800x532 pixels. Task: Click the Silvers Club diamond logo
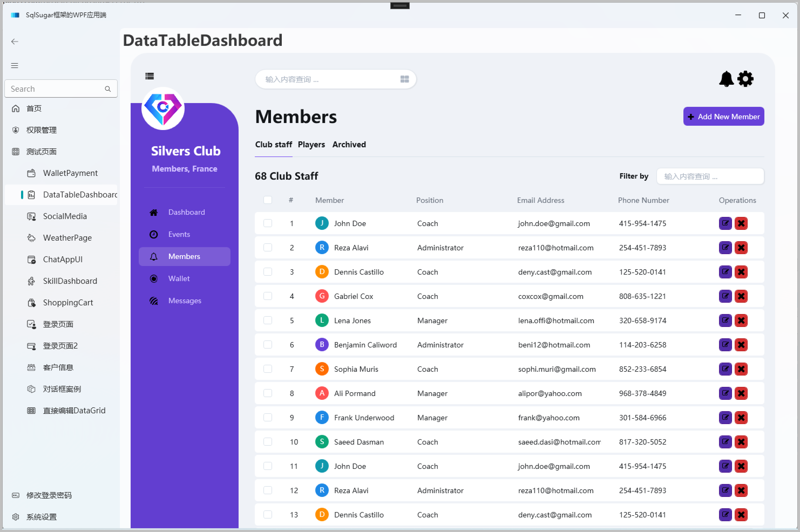point(163,108)
